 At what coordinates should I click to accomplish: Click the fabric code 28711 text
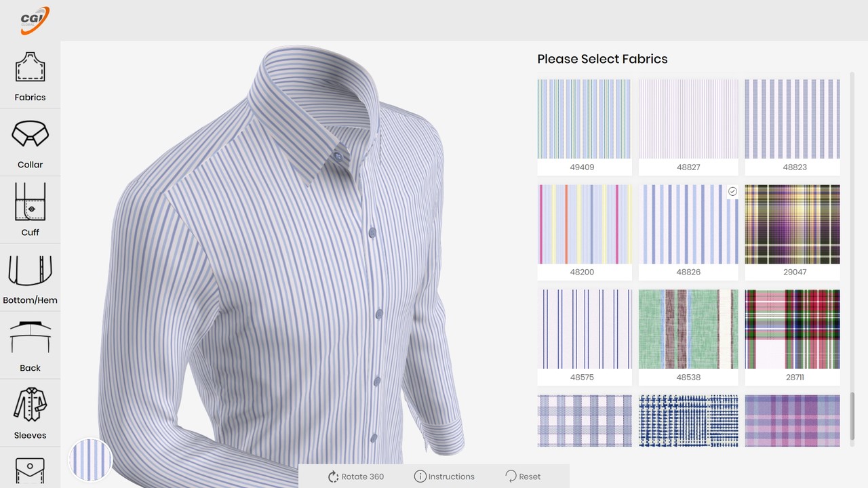pos(795,377)
